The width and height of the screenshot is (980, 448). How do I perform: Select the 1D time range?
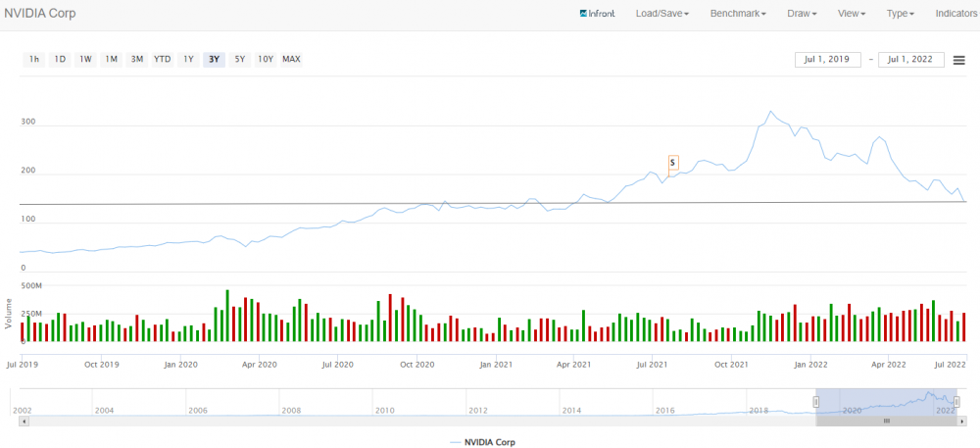click(x=60, y=60)
